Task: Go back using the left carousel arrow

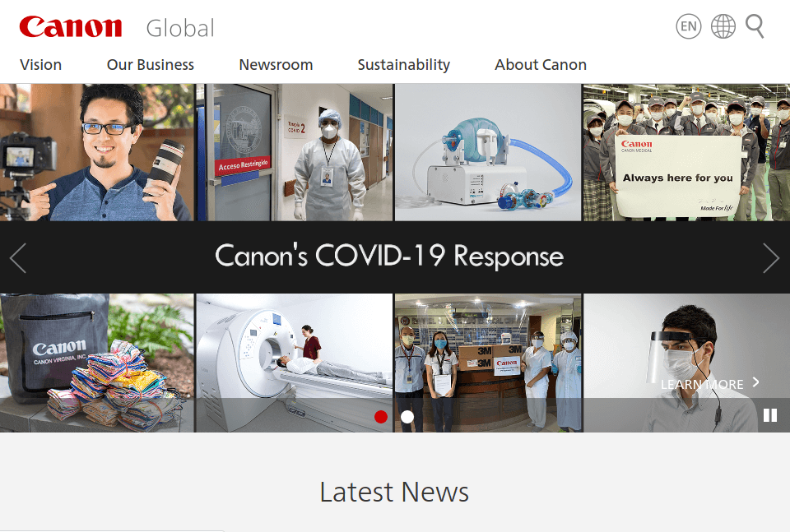Action: pos(17,257)
